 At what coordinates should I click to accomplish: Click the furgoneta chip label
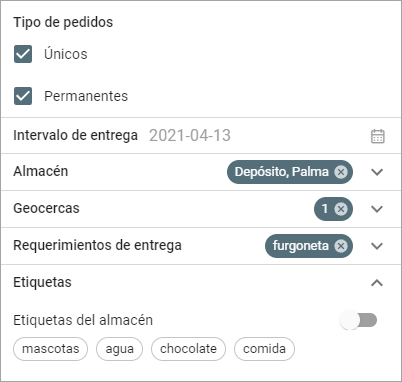tap(301, 246)
